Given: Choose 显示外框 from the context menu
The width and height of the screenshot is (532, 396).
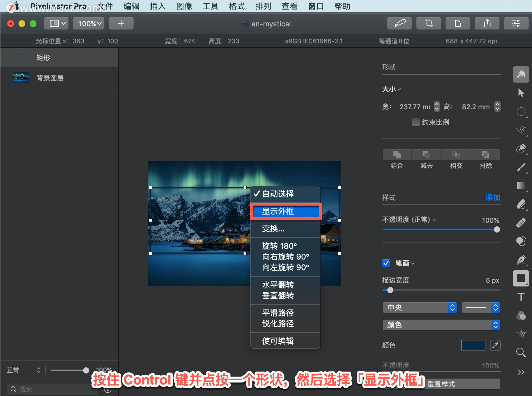Looking at the screenshot, I should (x=278, y=211).
